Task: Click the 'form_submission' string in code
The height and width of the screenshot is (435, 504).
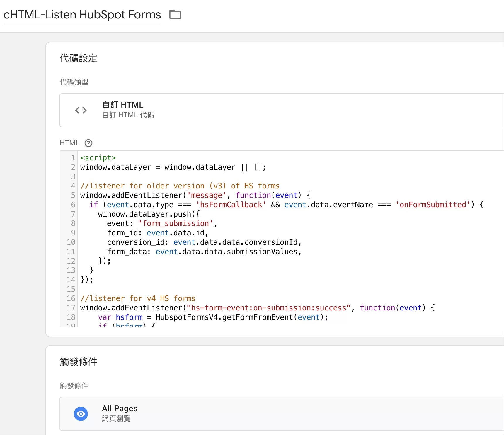Action: click(176, 223)
